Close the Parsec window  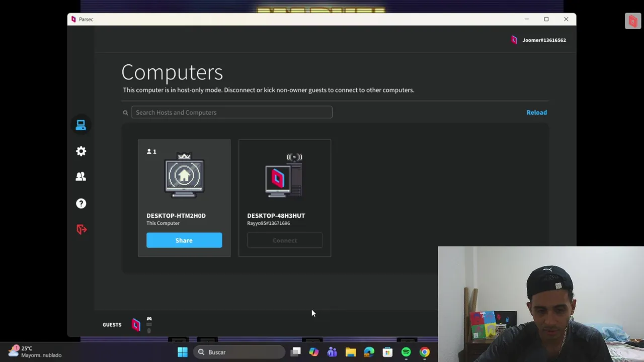pyautogui.click(x=566, y=19)
